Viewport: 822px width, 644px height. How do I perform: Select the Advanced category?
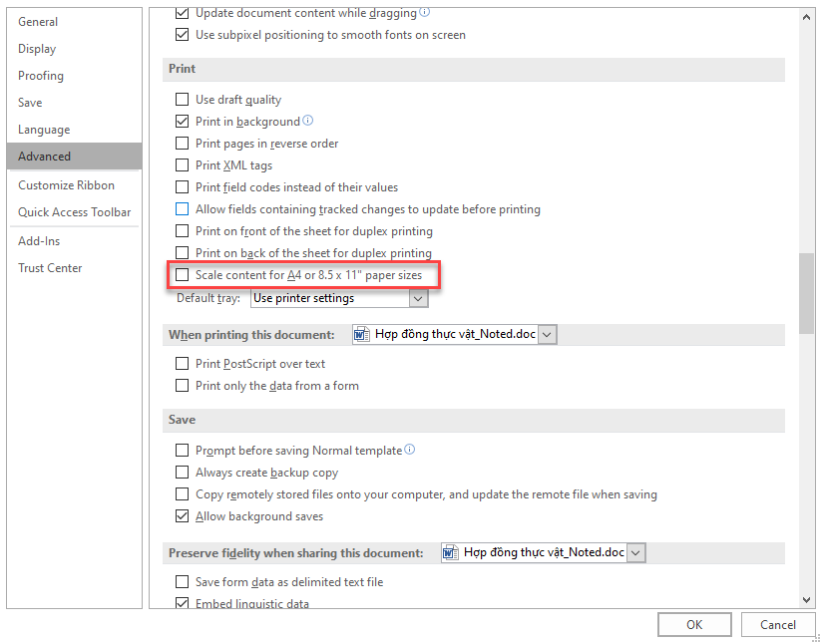pyautogui.click(x=75, y=157)
